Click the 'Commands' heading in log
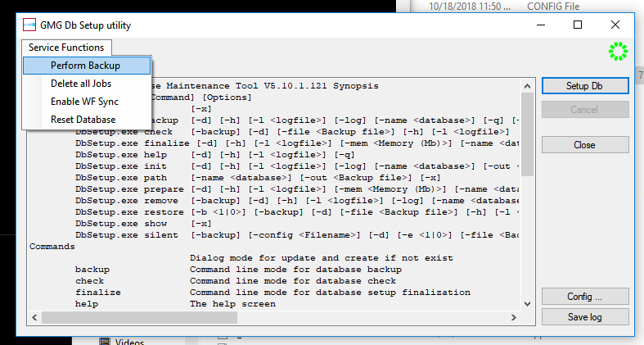644x345 pixels. click(x=52, y=247)
